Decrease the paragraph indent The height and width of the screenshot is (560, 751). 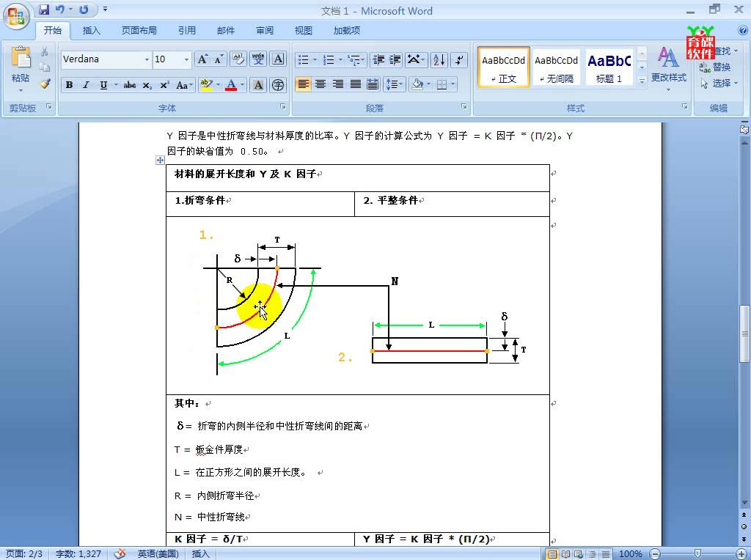click(x=378, y=60)
